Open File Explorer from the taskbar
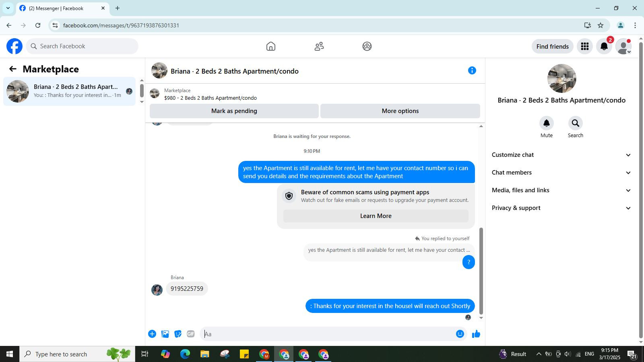Image resolution: width=644 pixels, height=362 pixels. coord(205,354)
